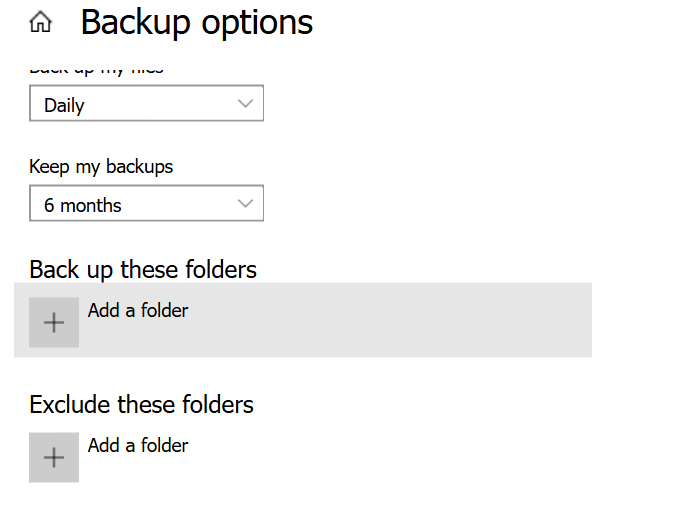Click plus icon under Exclude these folders
The image size is (693, 525).
[x=54, y=457]
